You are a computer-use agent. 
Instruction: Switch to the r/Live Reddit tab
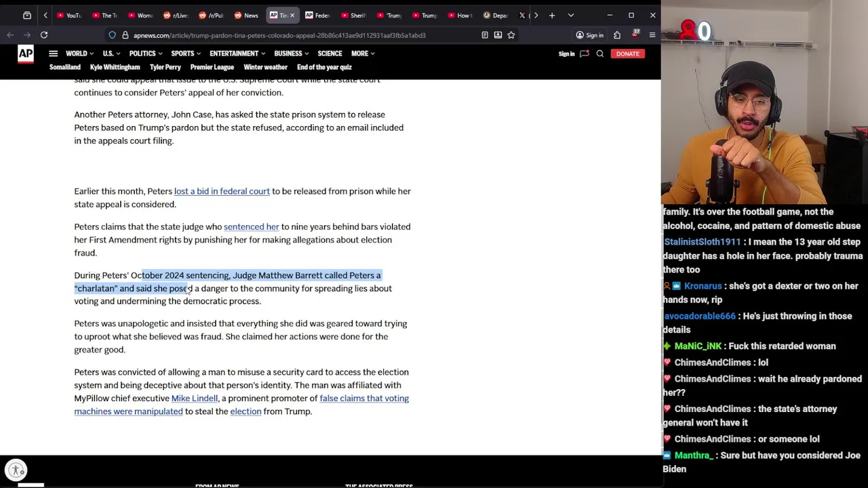pos(176,15)
